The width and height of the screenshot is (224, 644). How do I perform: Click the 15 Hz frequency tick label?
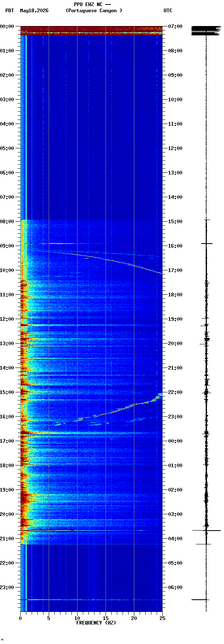click(106, 618)
